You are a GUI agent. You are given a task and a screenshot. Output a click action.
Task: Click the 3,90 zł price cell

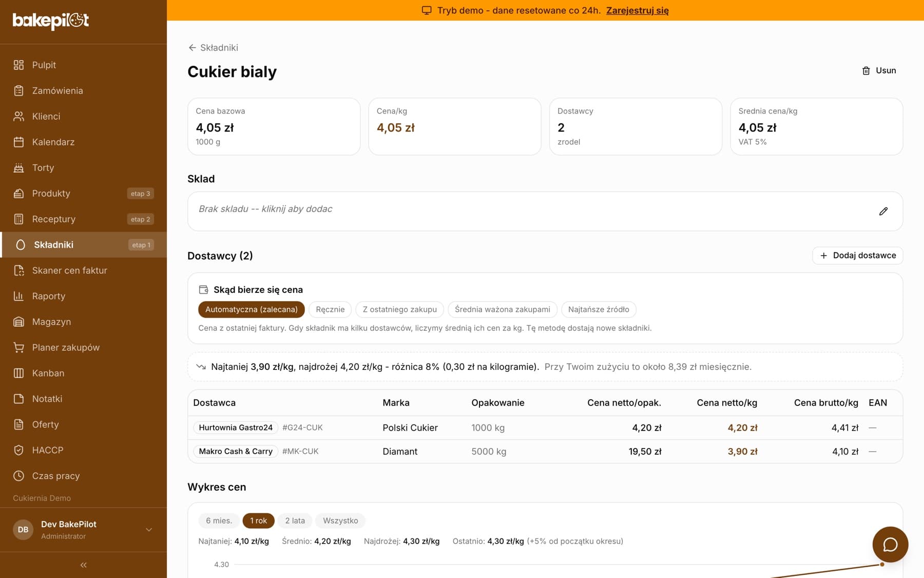point(742,451)
